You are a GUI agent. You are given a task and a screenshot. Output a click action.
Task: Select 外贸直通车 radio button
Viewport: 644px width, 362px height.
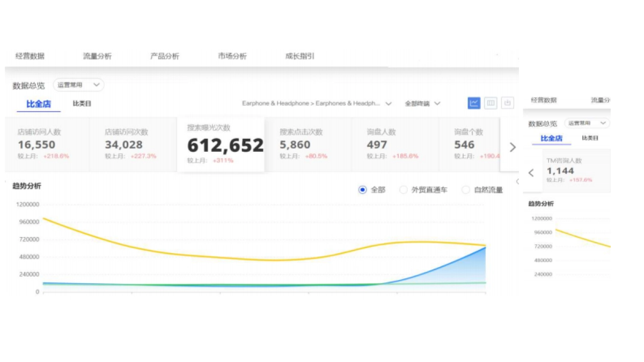pyautogui.click(x=404, y=190)
